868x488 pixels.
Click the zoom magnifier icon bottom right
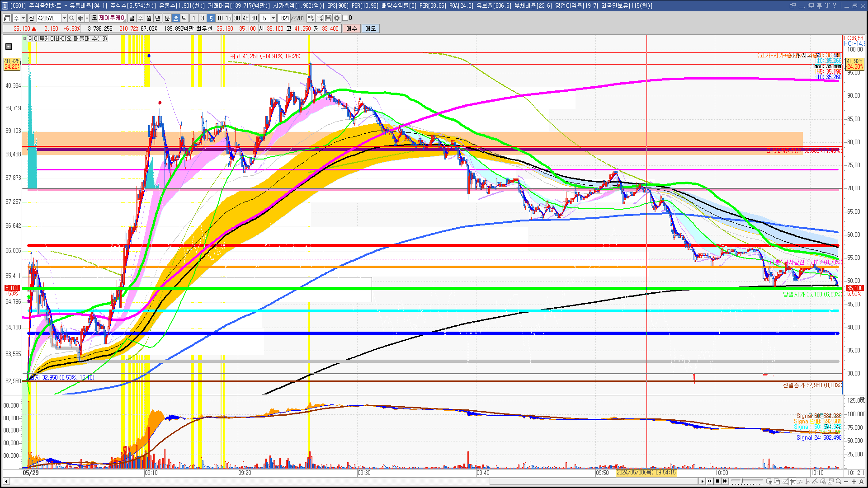point(839,482)
